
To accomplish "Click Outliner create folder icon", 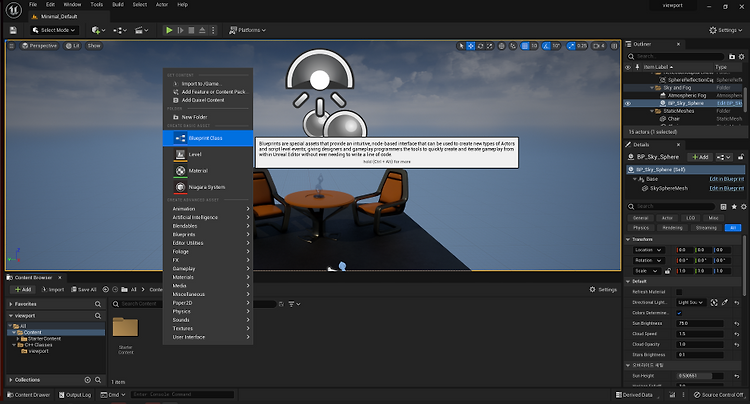I will (732, 56).
